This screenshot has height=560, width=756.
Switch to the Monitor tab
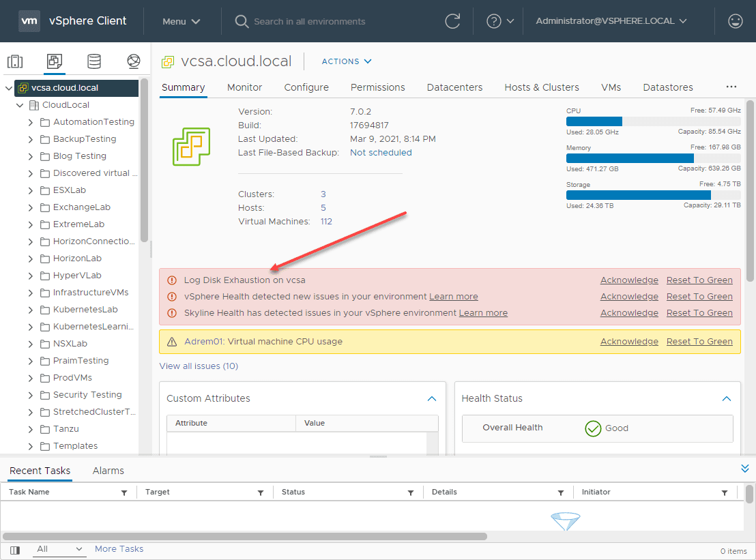tap(244, 87)
